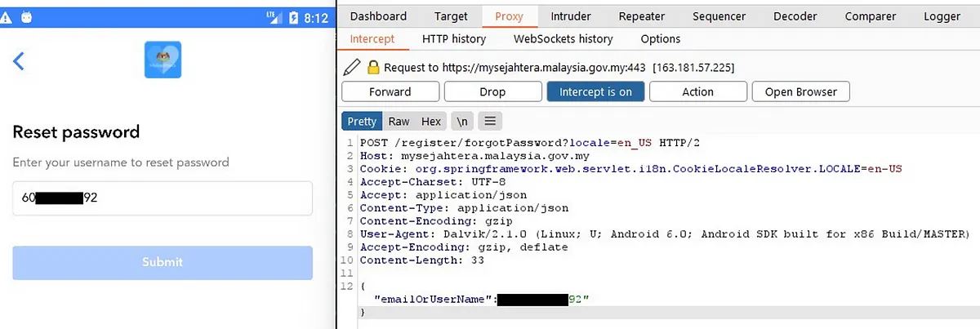Click the Android debug robot status icon
Viewport: 980px width, 329px height.
pyautogui.click(x=29, y=16)
